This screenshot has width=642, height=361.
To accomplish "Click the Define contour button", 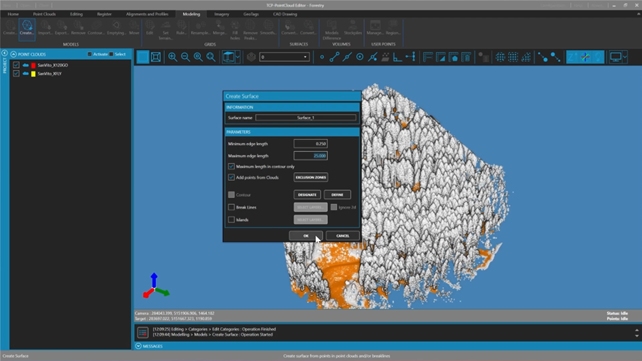I will (337, 195).
